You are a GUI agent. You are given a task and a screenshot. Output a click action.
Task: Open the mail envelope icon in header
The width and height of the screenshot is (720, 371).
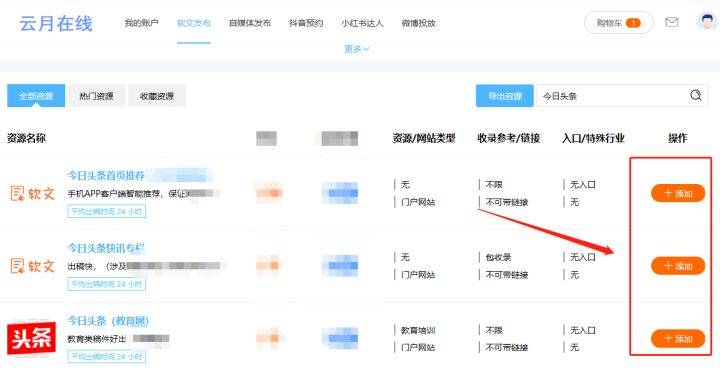tap(672, 22)
